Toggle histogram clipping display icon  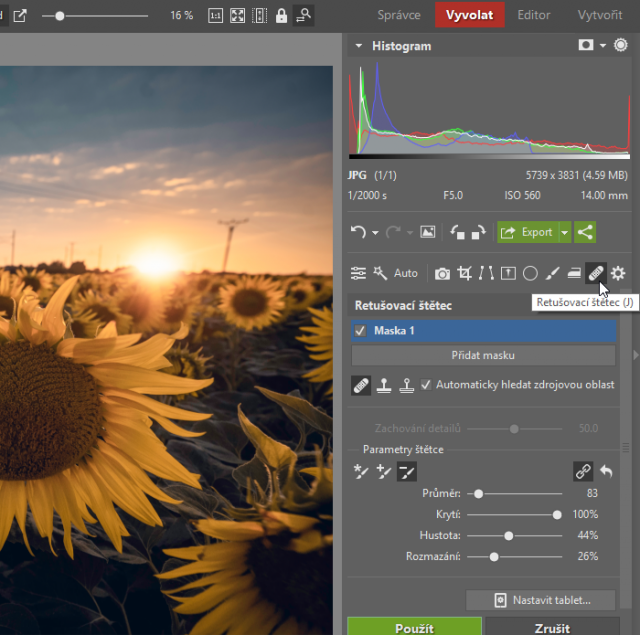[586, 45]
